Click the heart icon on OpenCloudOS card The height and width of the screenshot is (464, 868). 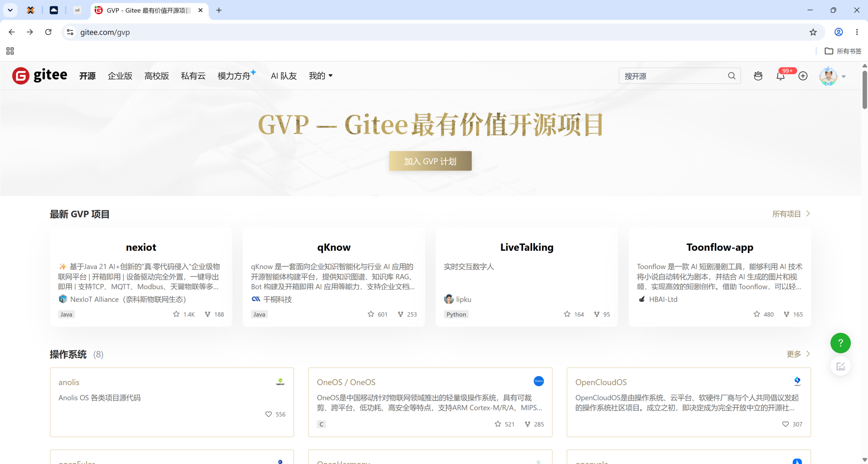785,424
